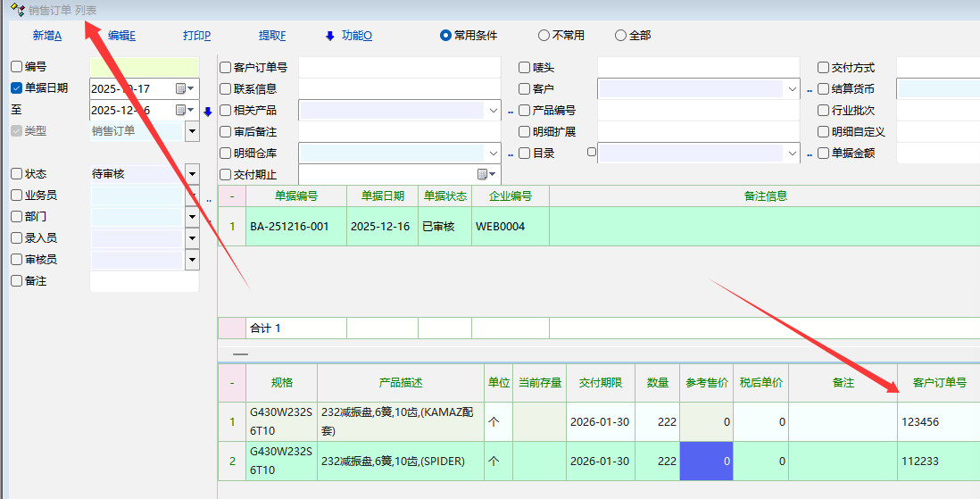Click the 销售订单 window title icon
This screenshot has width=980, height=499.
[x=17, y=10]
